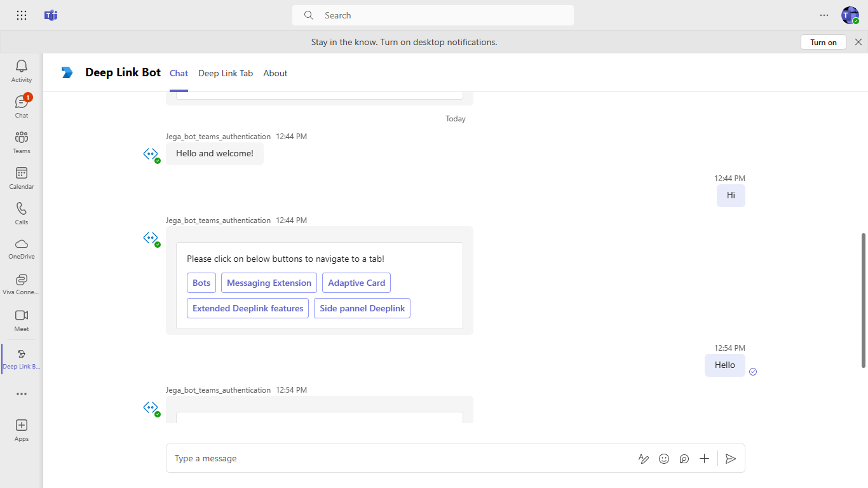Click the 'Hello and welcome!' message
The height and width of the screenshot is (488, 868).
(x=215, y=153)
